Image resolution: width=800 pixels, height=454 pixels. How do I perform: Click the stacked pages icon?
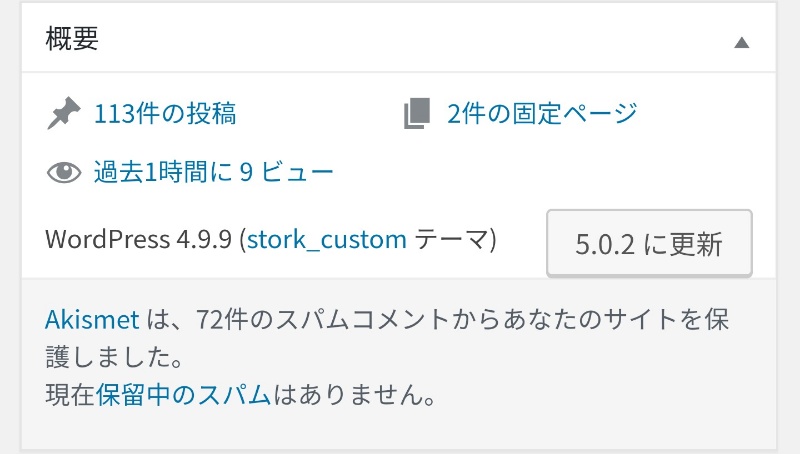pos(416,114)
